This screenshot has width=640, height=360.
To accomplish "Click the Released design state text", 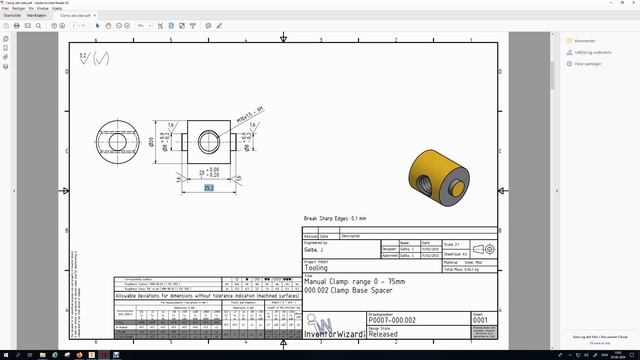I will pyautogui.click(x=383, y=334).
